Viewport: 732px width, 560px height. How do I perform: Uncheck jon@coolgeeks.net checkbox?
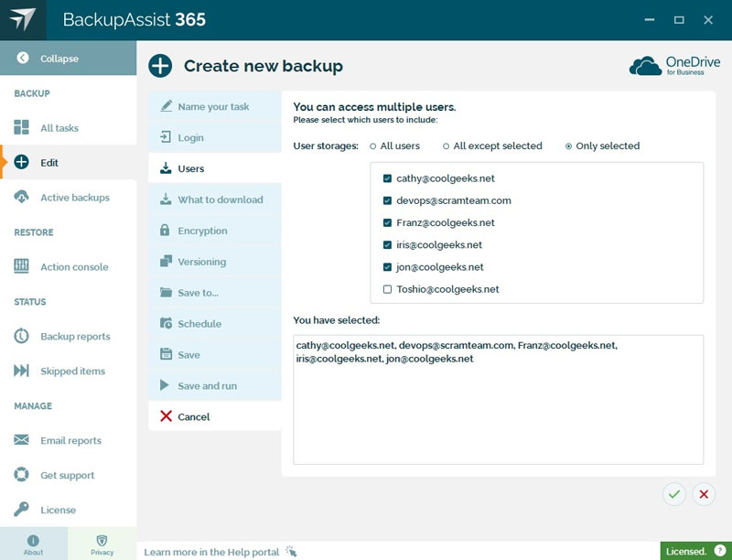coord(387,267)
